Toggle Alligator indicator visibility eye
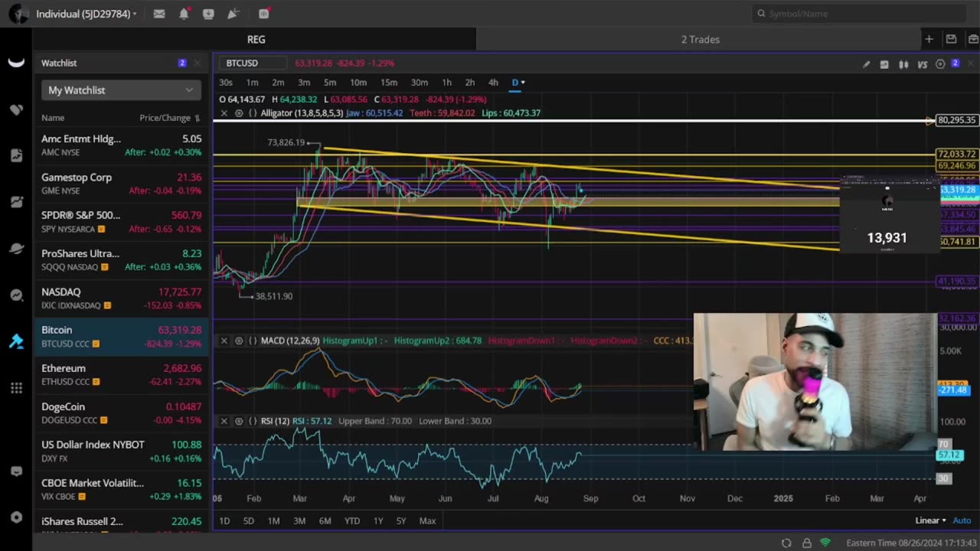Screen dimensions: 980x551 [239, 113]
